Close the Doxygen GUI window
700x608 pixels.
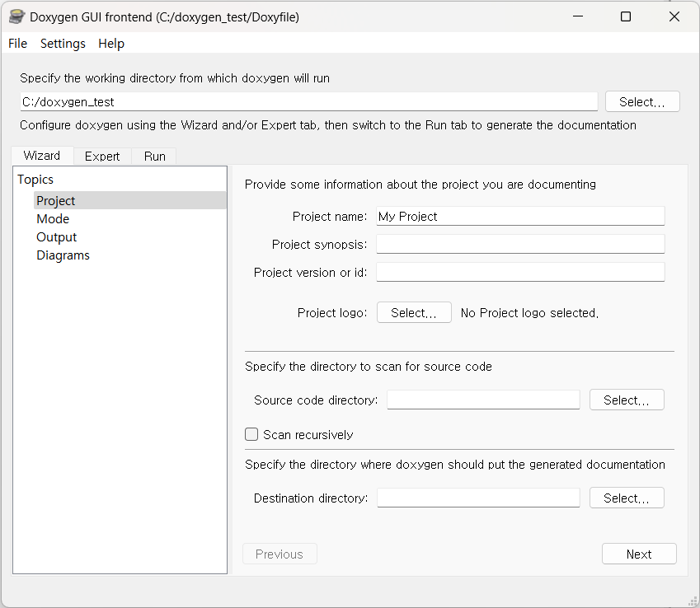(674, 16)
